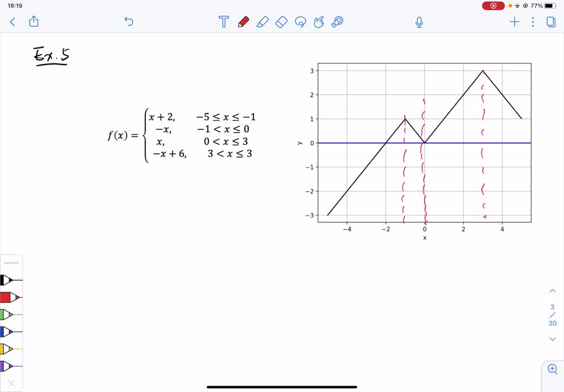Toggle the microphone recording
The width and height of the screenshot is (564, 392).
pos(419,22)
